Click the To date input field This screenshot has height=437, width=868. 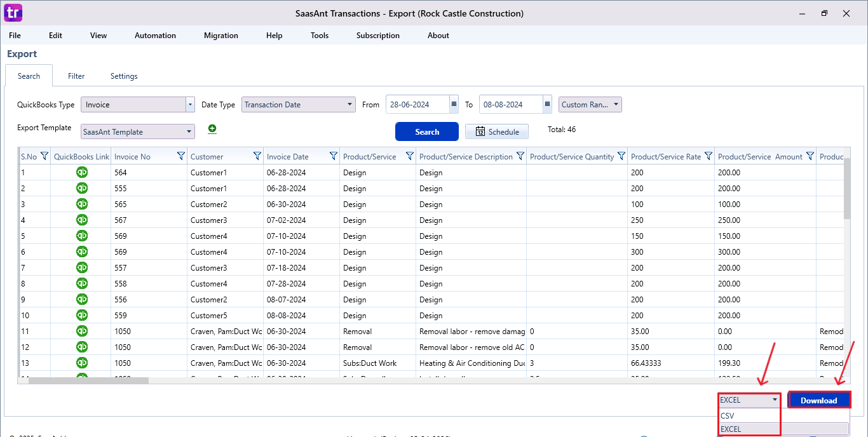[511, 105]
